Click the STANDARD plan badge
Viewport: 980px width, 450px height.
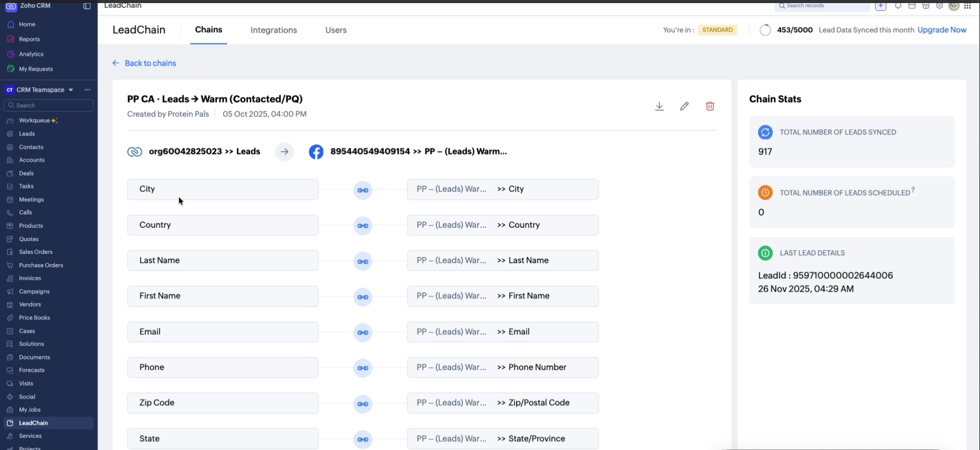(x=717, y=30)
